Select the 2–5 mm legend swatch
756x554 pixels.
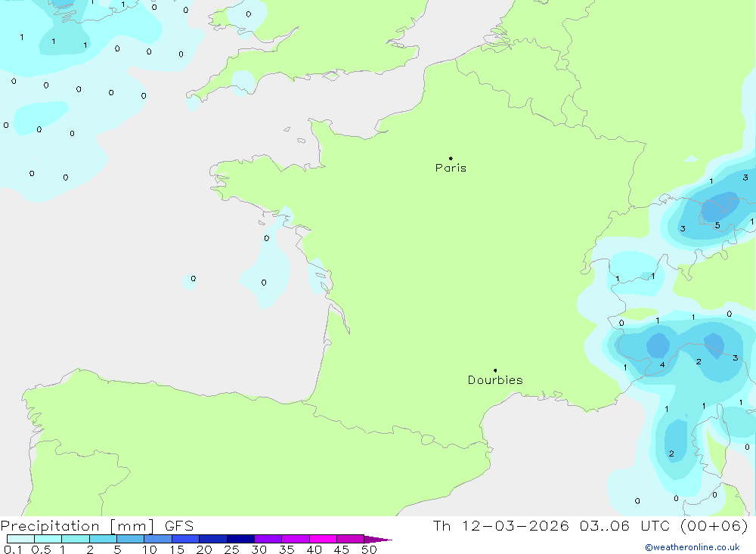click(103, 539)
